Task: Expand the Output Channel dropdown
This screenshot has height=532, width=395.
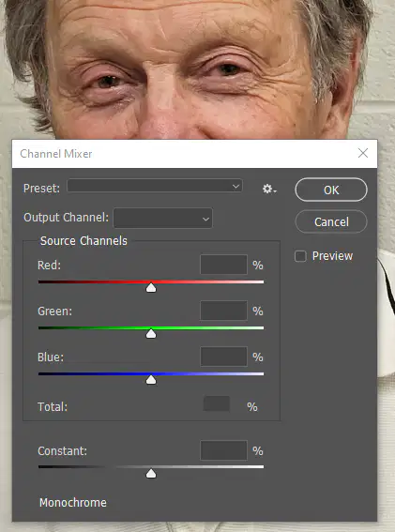Action: coord(163,219)
